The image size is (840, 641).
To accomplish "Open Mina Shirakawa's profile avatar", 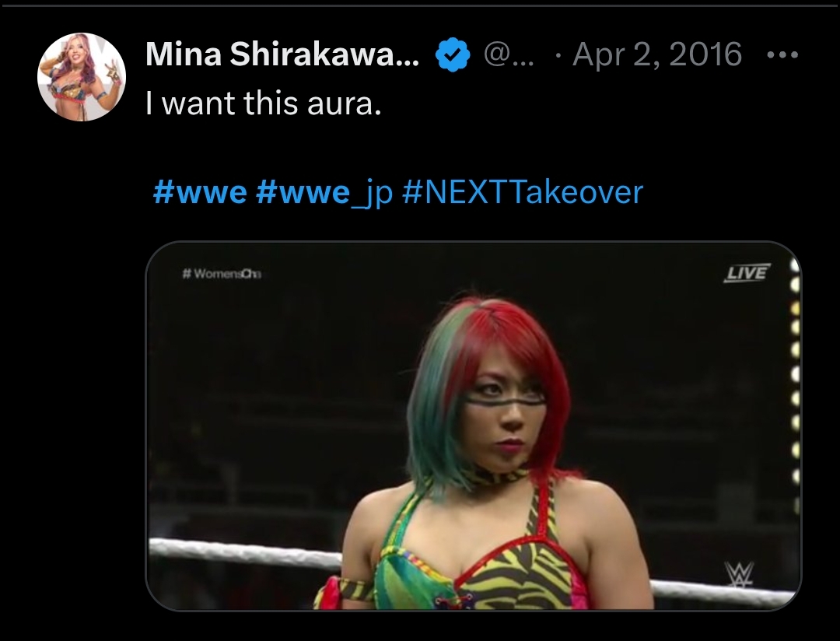I will tap(82, 77).
